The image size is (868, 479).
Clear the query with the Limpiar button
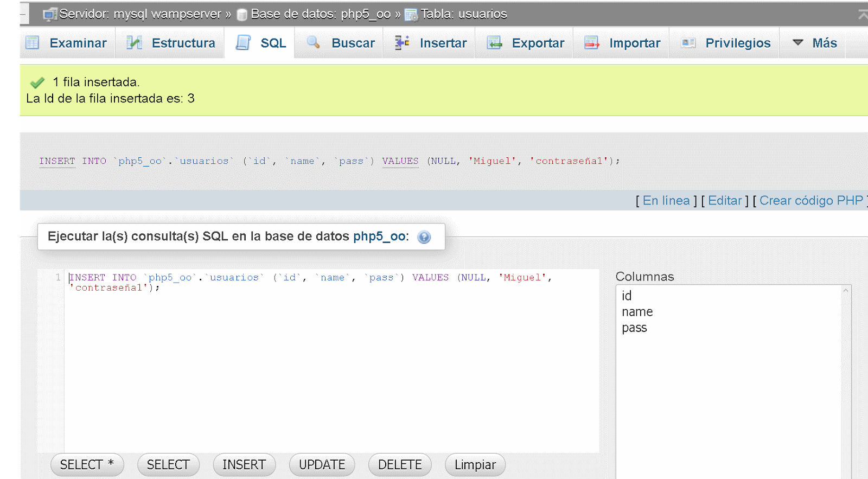pos(475,465)
